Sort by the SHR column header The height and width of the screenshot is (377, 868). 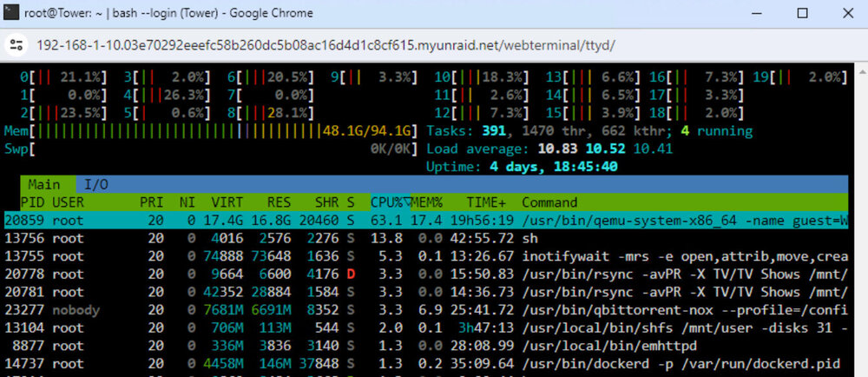point(327,202)
